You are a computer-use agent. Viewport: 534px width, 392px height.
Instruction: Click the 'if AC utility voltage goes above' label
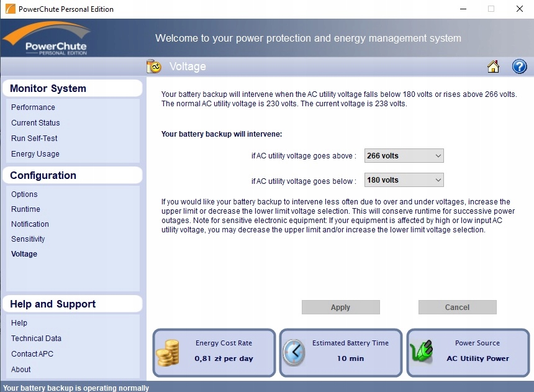(x=304, y=156)
